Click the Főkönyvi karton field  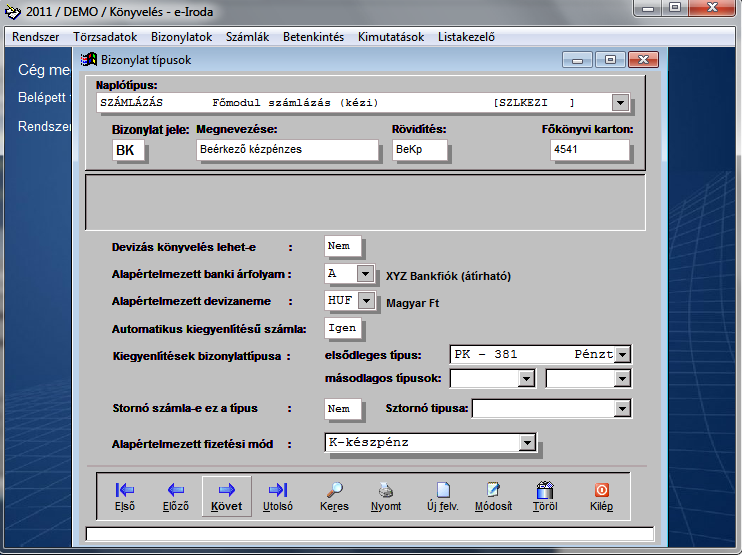[x=590, y=150]
